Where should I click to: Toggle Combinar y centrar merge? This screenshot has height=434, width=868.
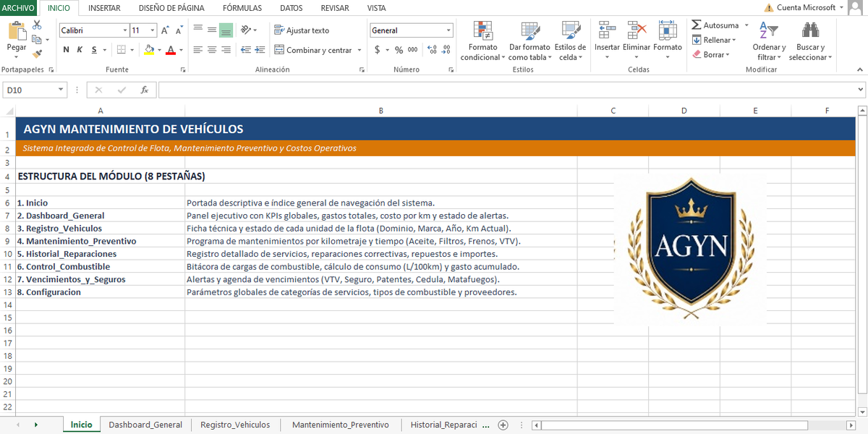(x=313, y=50)
